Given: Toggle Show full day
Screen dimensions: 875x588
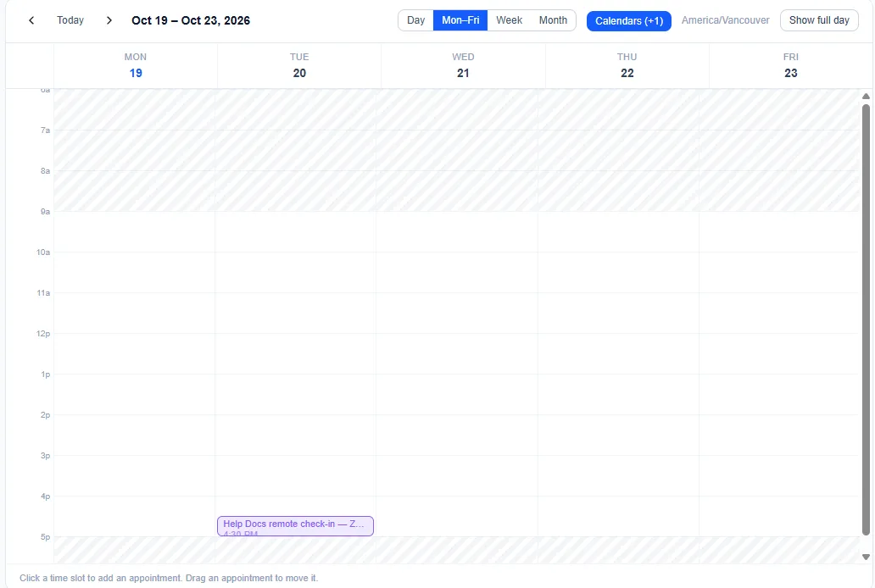Looking at the screenshot, I should (819, 20).
